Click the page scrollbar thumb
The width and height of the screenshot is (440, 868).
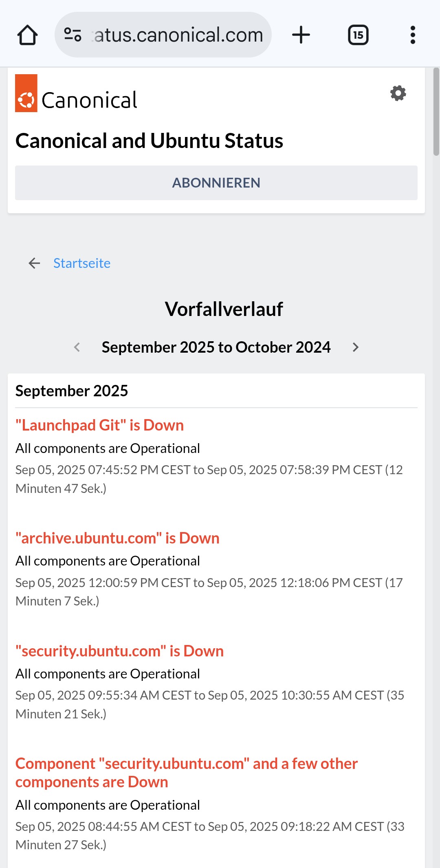(x=436, y=111)
